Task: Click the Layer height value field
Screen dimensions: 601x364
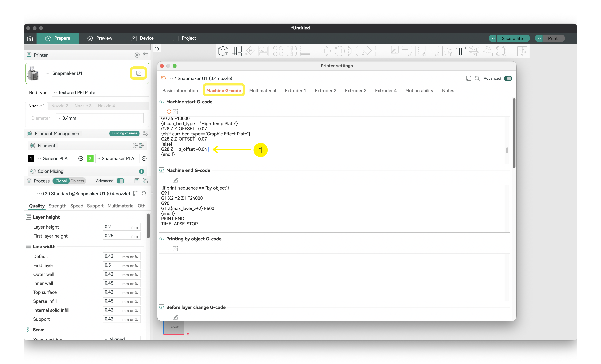Action: (x=121, y=227)
